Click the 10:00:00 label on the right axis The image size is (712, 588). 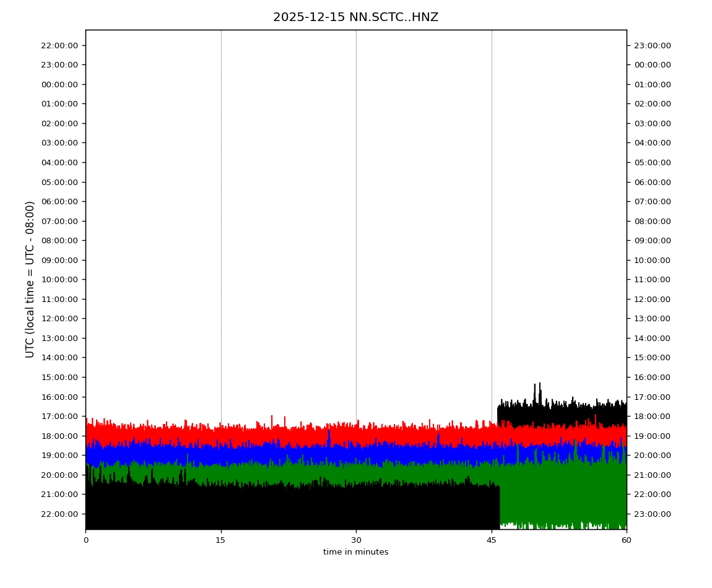653,260
